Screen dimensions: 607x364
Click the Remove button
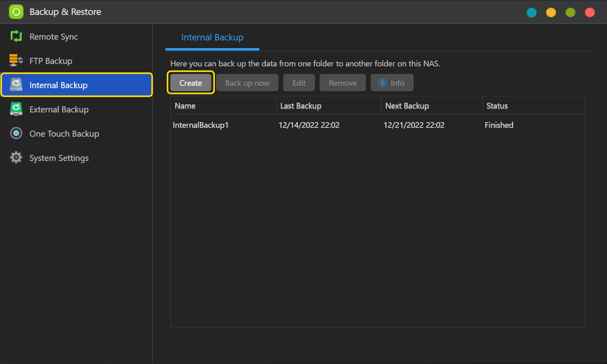click(342, 83)
